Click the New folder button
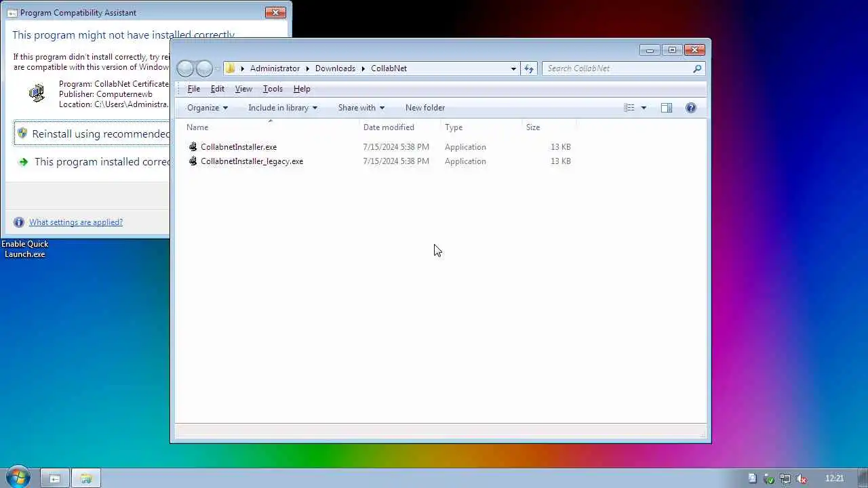This screenshot has width=868, height=488. (425, 108)
